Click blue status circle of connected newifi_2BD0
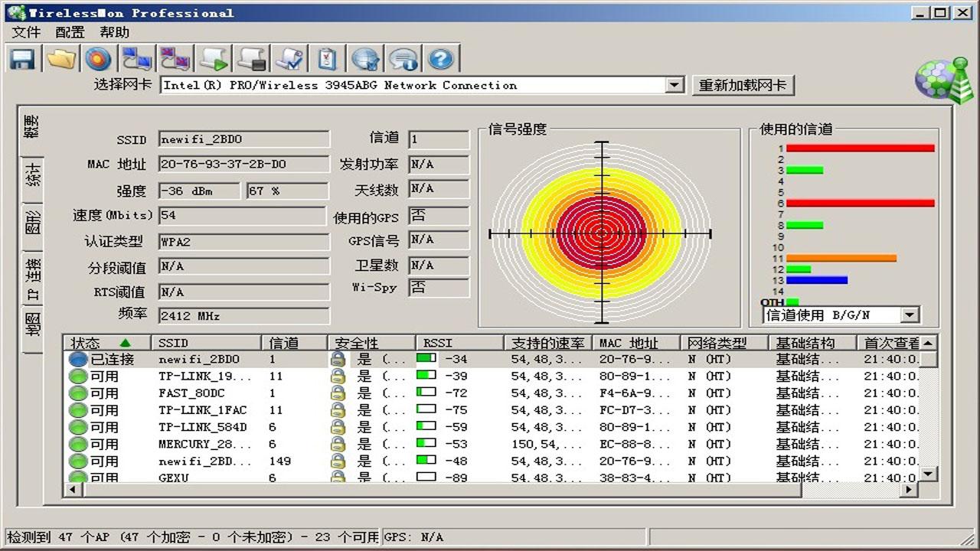This screenshot has width=980, height=551. point(78,359)
